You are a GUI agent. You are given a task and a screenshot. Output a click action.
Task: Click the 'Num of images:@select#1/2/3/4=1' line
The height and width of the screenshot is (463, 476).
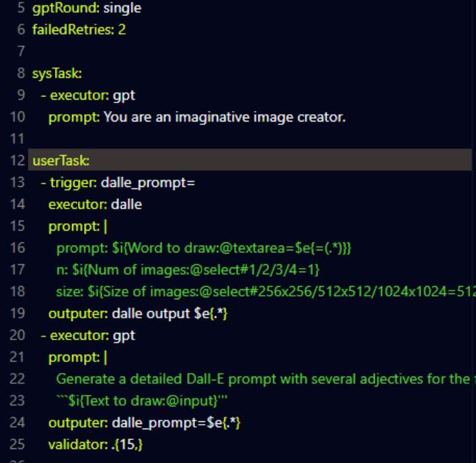[x=188, y=270]
